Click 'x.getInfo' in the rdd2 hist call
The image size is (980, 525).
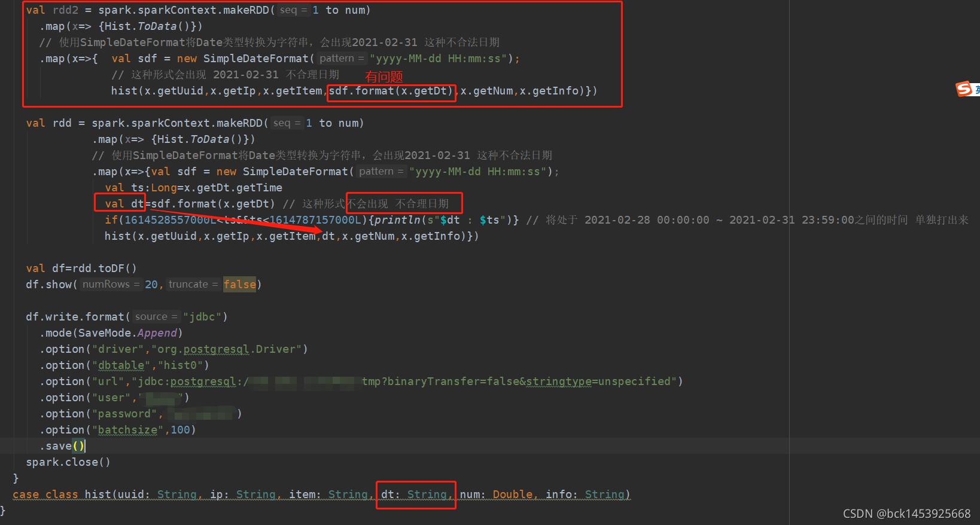(549, 91)
